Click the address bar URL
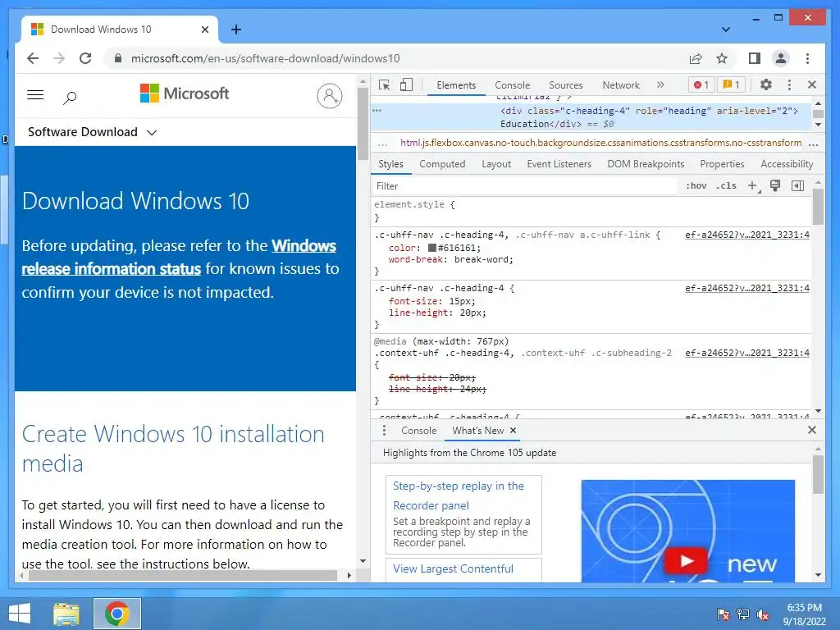The image size is (840, 630). coord(265,58)
